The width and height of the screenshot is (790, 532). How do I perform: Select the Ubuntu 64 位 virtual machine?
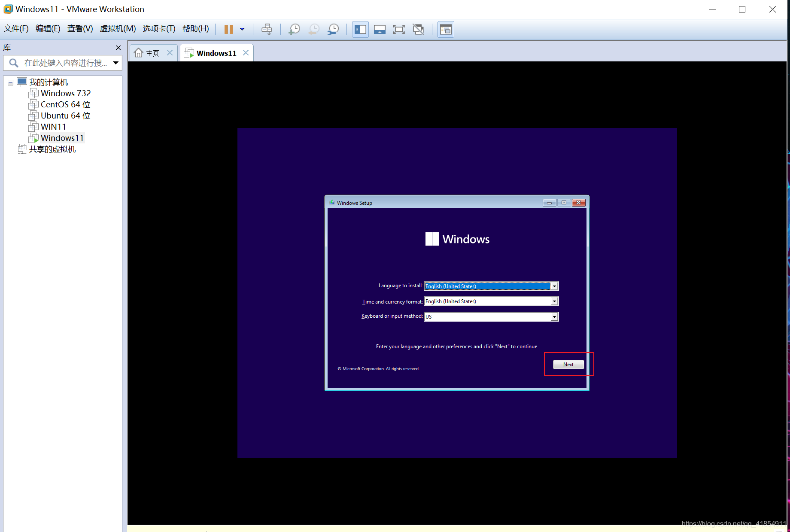(66, 116)
